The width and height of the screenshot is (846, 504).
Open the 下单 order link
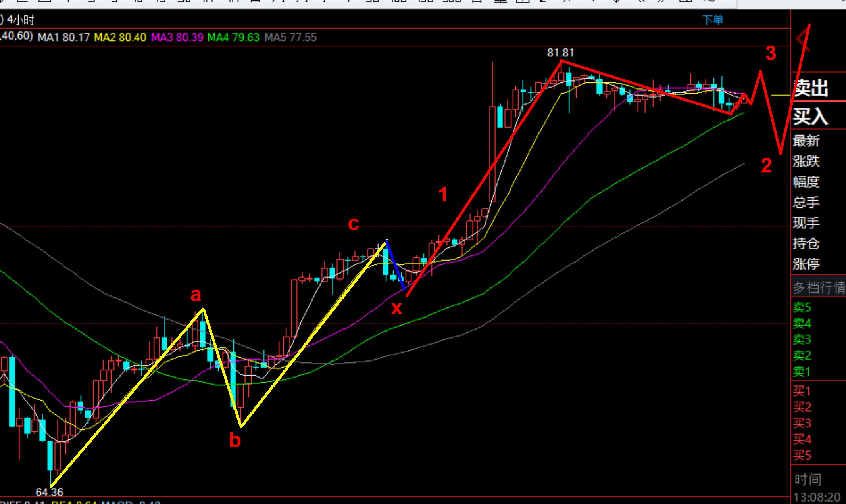(x=713, y=20)
